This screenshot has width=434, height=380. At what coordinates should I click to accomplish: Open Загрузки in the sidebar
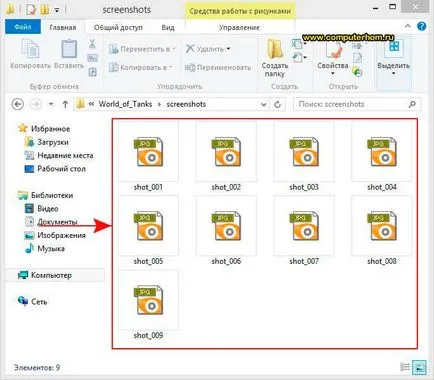47,142
